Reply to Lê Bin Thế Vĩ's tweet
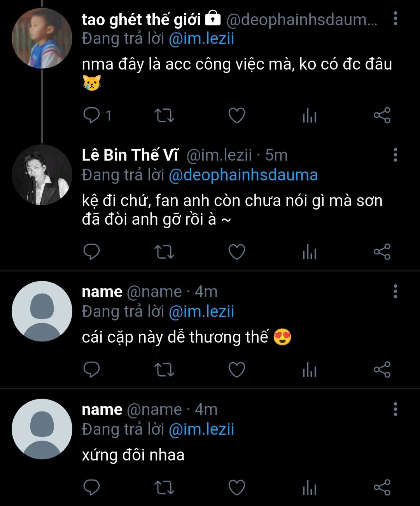 (92, 252)
